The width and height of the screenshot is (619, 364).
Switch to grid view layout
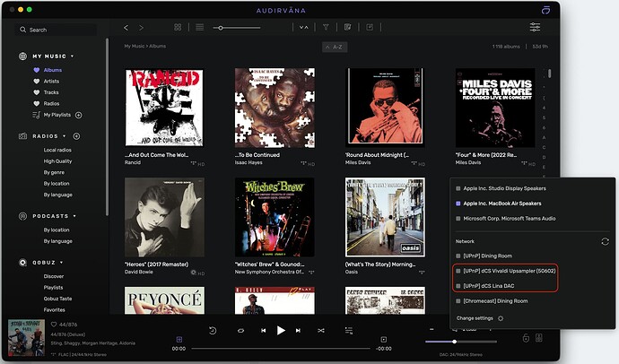pos(178,28)
